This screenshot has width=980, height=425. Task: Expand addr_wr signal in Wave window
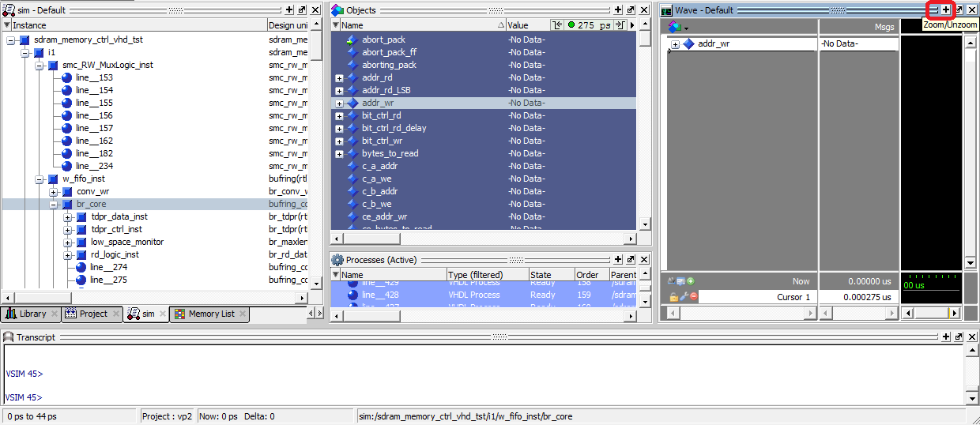(676, 44)
